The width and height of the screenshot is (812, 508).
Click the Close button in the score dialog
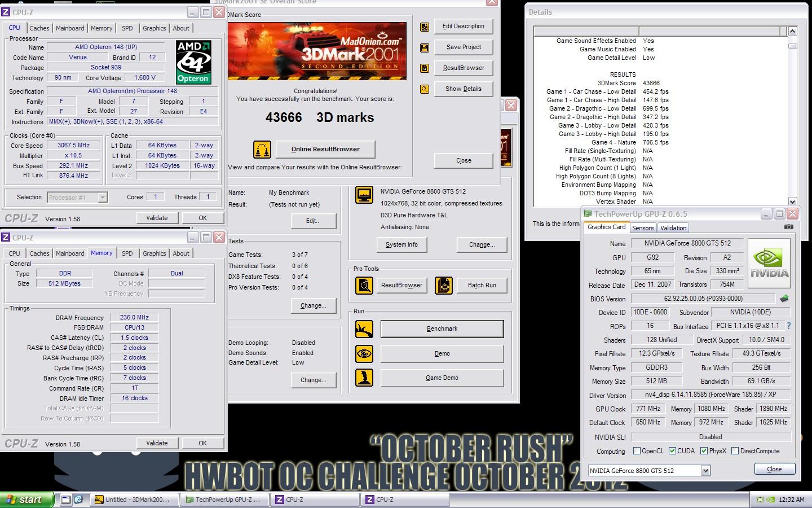464,161
